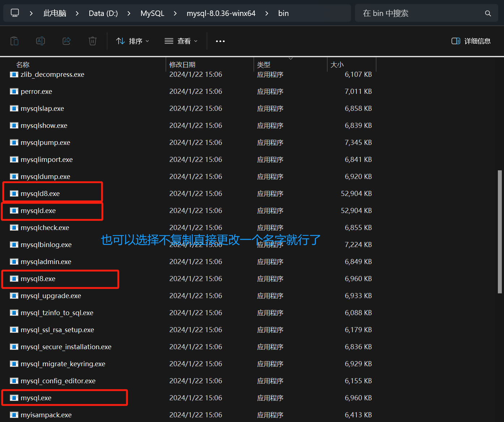
Task: Open the column chevron above 类型 header
Action: [x=291, y=58]
